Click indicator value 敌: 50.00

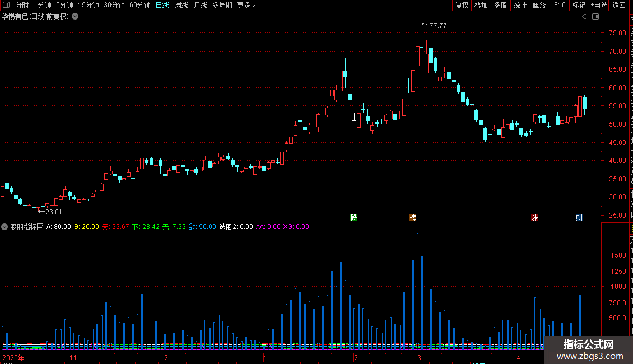click(x=202, y=227)
